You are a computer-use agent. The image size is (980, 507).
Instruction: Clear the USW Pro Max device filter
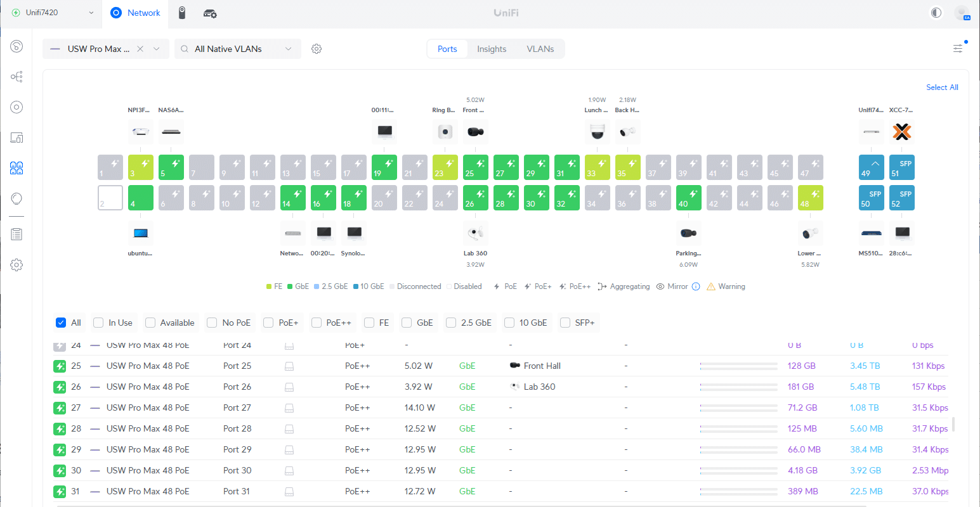click(x=140, y=49)
